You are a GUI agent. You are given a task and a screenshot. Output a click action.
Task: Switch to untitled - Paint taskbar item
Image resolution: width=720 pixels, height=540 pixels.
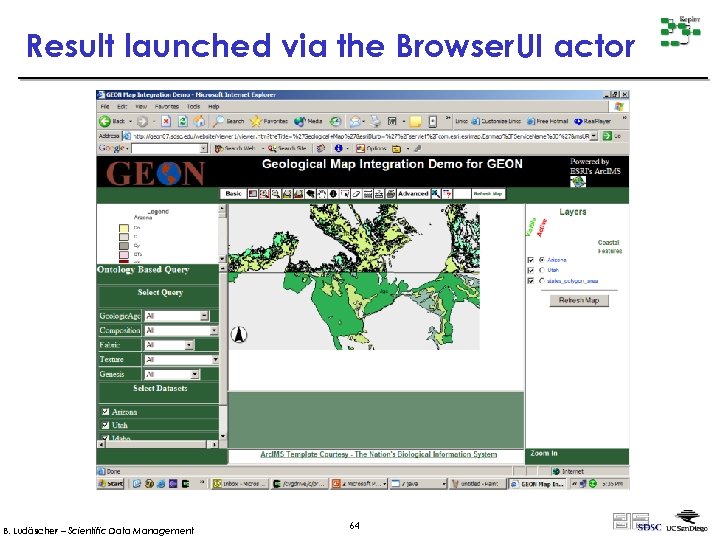pyautogui.click(x=476, y=484)
